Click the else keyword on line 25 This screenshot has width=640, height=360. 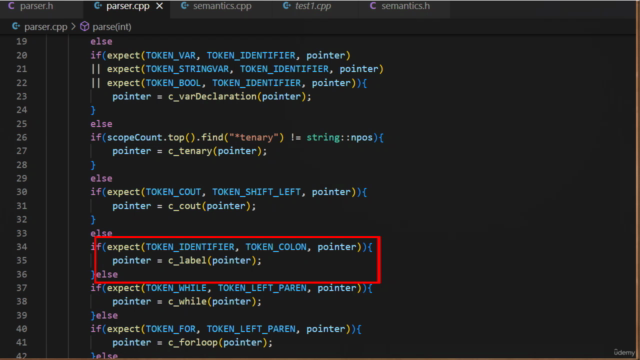[x=101, y=124]
